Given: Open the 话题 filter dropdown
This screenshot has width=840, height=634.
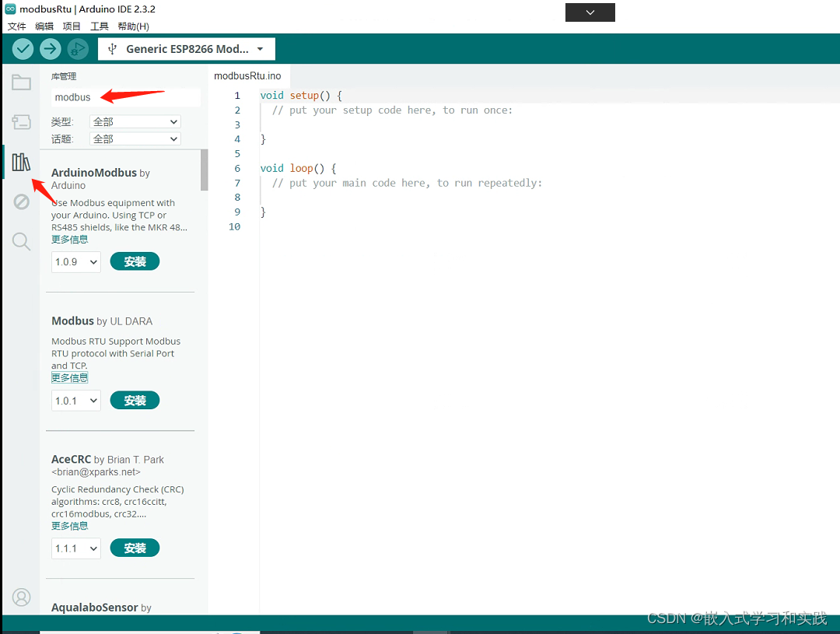Looking at the screenshot, I should (135, 138).
